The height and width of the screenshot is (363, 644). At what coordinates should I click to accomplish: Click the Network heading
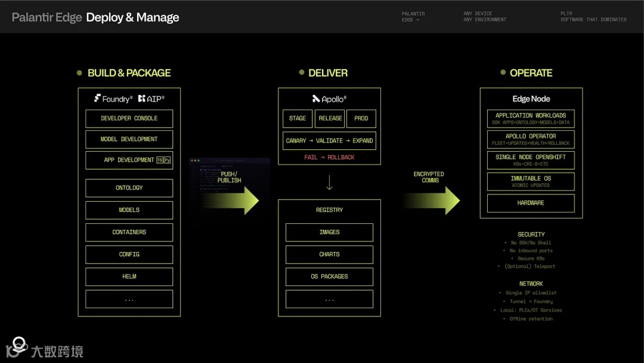[x=531, y=284]
